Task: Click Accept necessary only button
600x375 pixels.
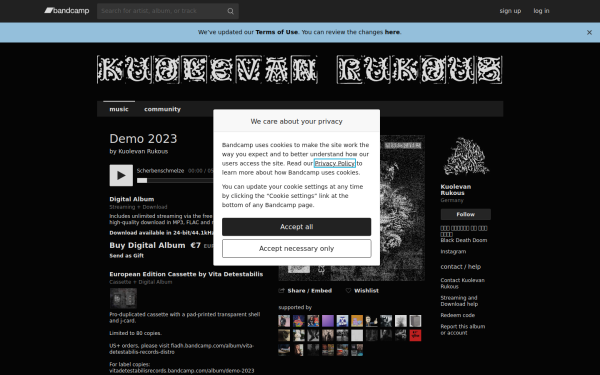Action: tap(297, 249)
